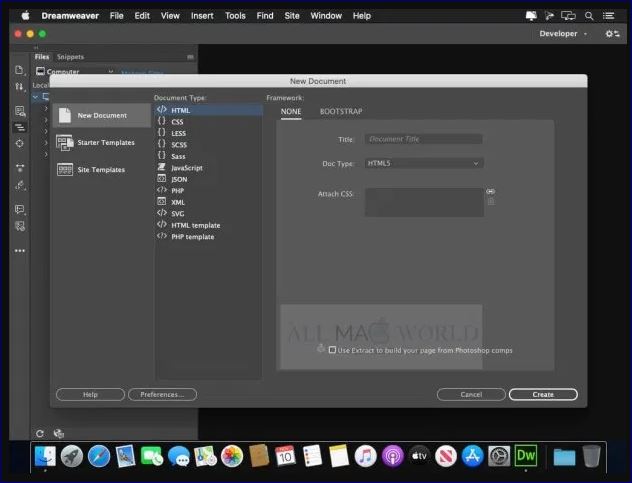This screenshot has height=483, width=632.
Task: Open the Files panel options menu
Action: click(x=190, y=57)
